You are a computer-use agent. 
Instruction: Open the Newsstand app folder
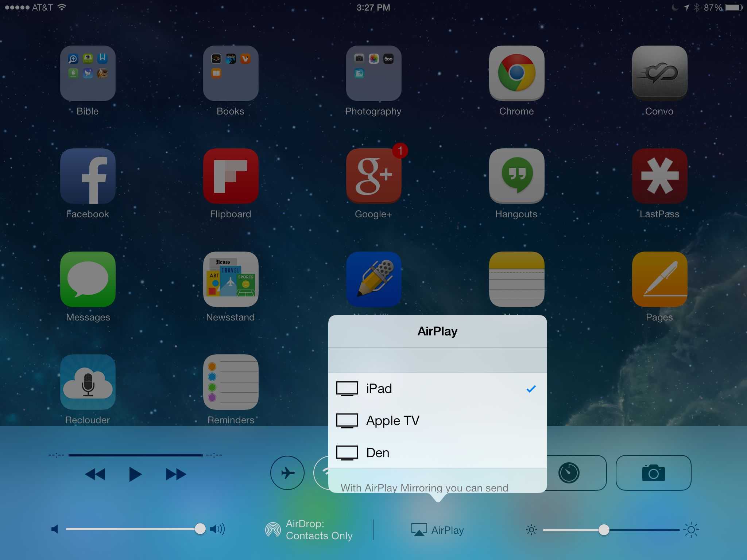point(229,280)
